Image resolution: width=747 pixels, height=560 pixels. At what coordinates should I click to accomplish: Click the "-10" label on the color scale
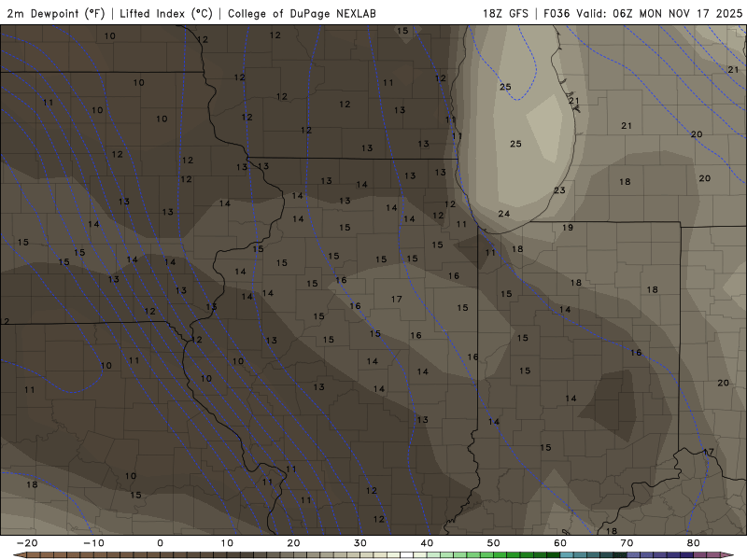point(93,543)
